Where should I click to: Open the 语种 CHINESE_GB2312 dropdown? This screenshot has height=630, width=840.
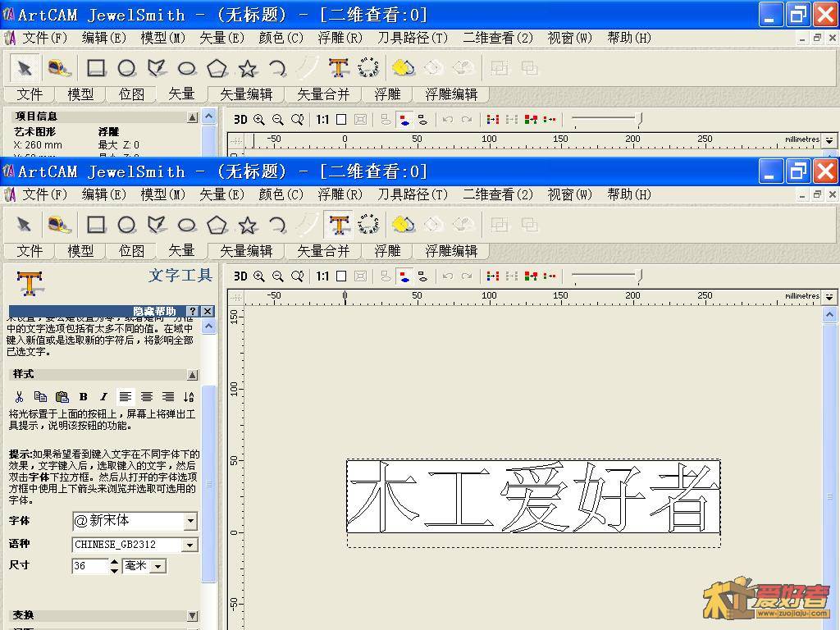click(190, 546)
